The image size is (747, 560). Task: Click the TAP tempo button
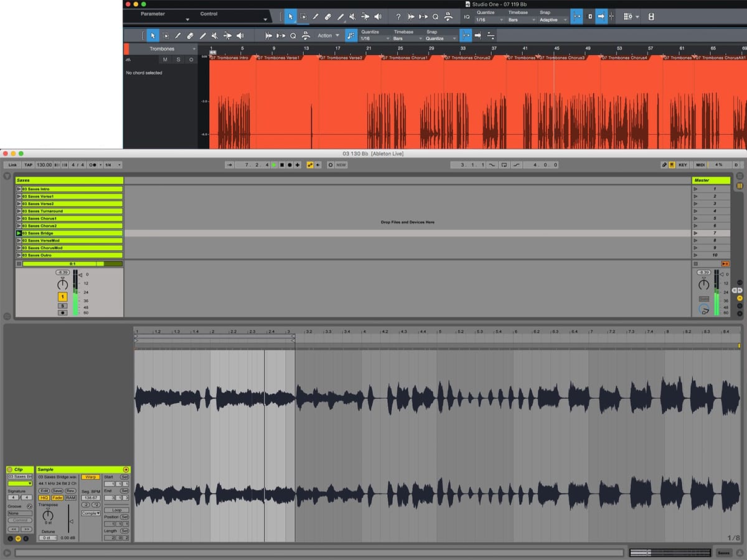28,165
